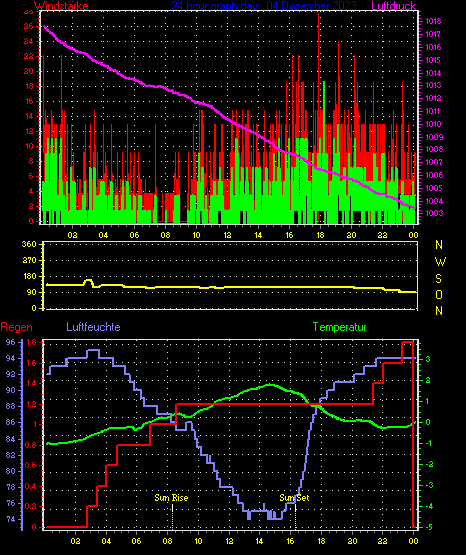Click the bottom N of the compass legend
This screenshot has width=466, height=555.
pos(439,311)
